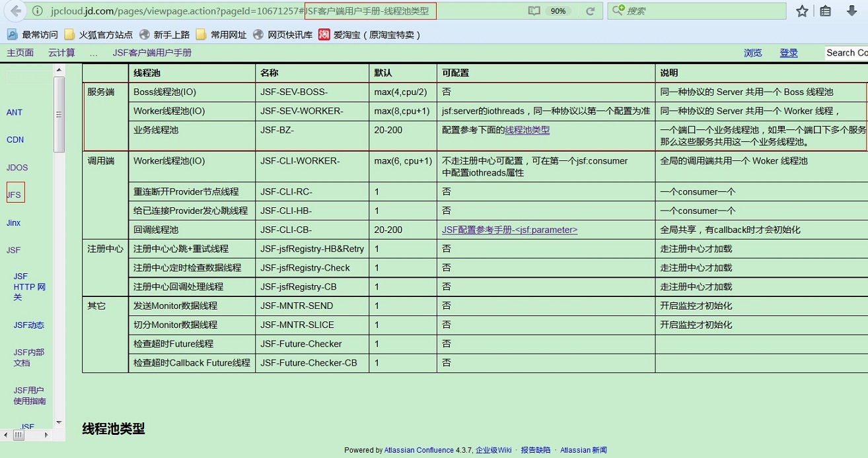The height and width of the screenshot is (458, 868).
Task: Open JSF用户使用指南 sidebar page
Action: coord(30,396)
